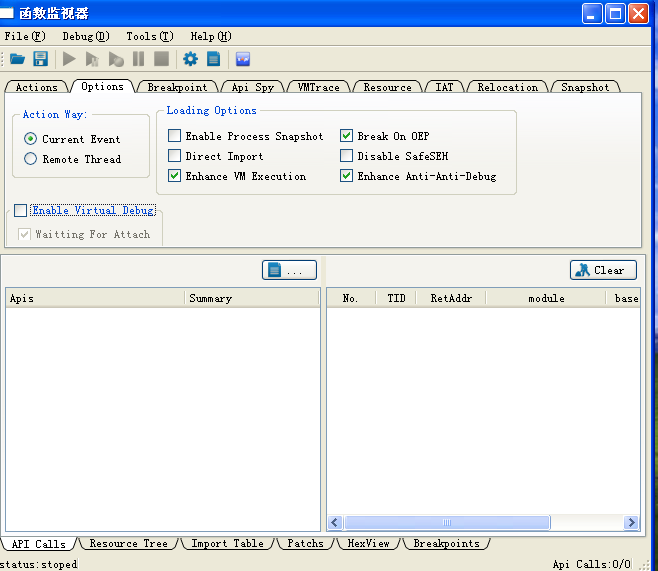Switch to the Breakpoint tab
The height and width of the screenshot is (571, 658).
pos(178,87)
